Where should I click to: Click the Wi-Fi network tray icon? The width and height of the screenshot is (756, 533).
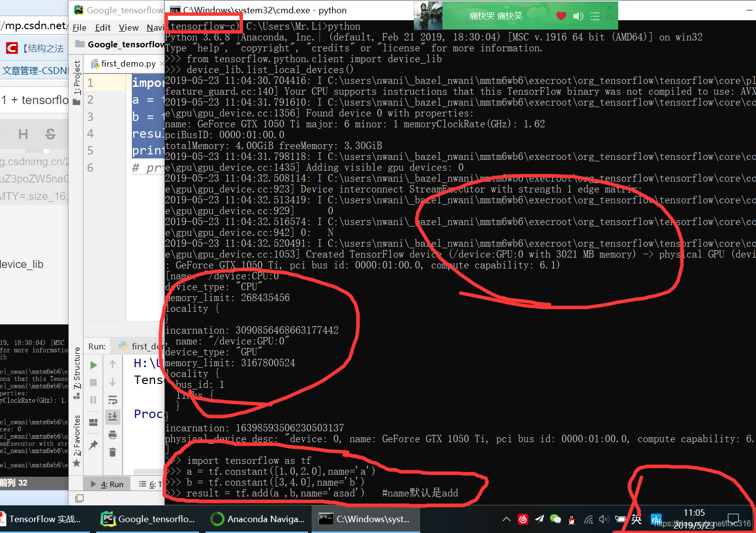pyautogui.click(x=589, y=519)
